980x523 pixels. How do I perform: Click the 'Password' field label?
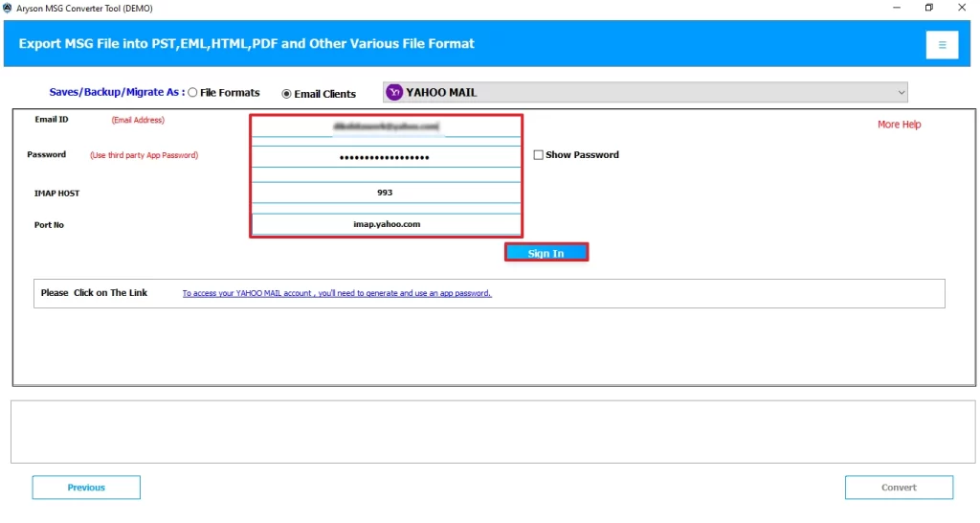click(46, 154)
